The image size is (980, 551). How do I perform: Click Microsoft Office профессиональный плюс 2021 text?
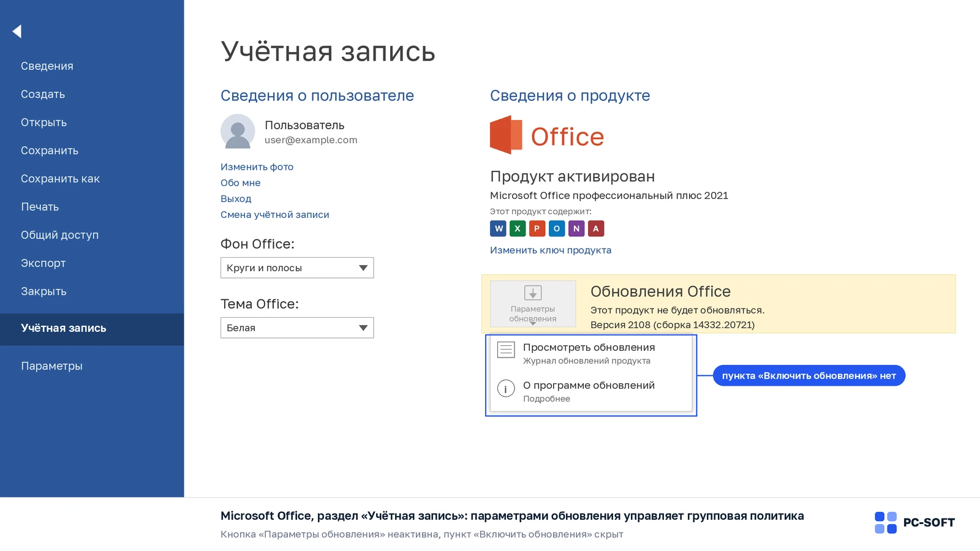click(x=609, y=195)
